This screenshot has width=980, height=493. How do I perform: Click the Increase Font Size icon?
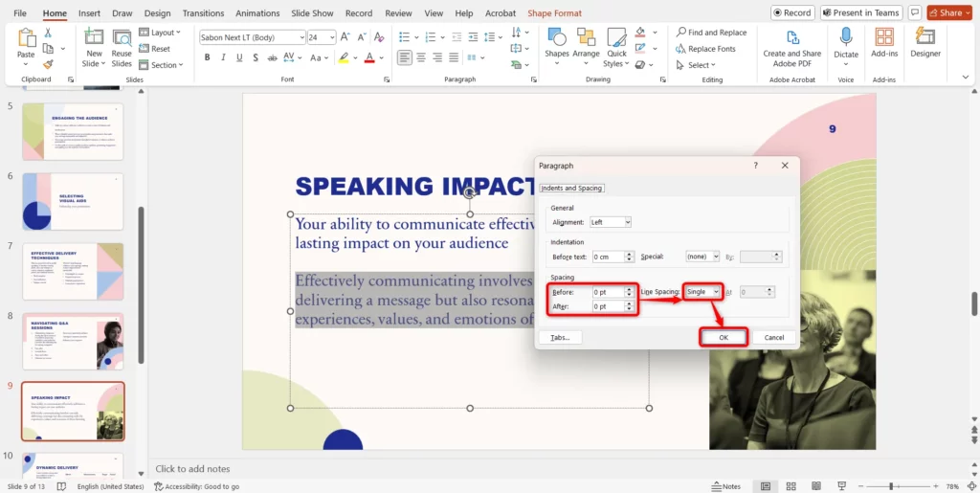tap(346, 37)
